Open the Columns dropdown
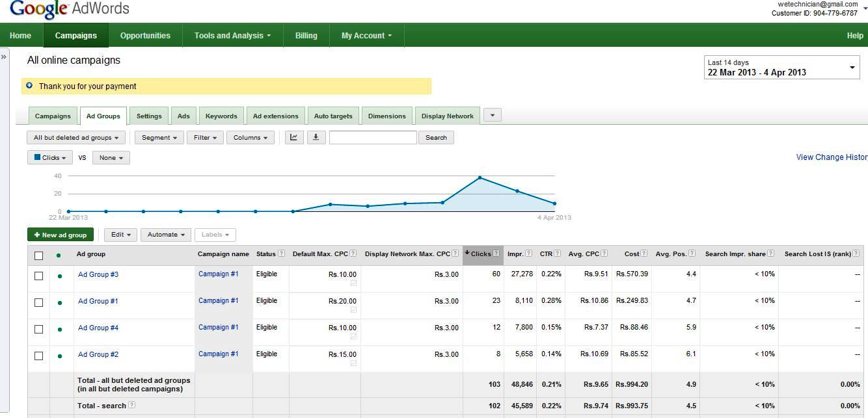This screenshot has height=418, width=868. [x=250, y=138]
